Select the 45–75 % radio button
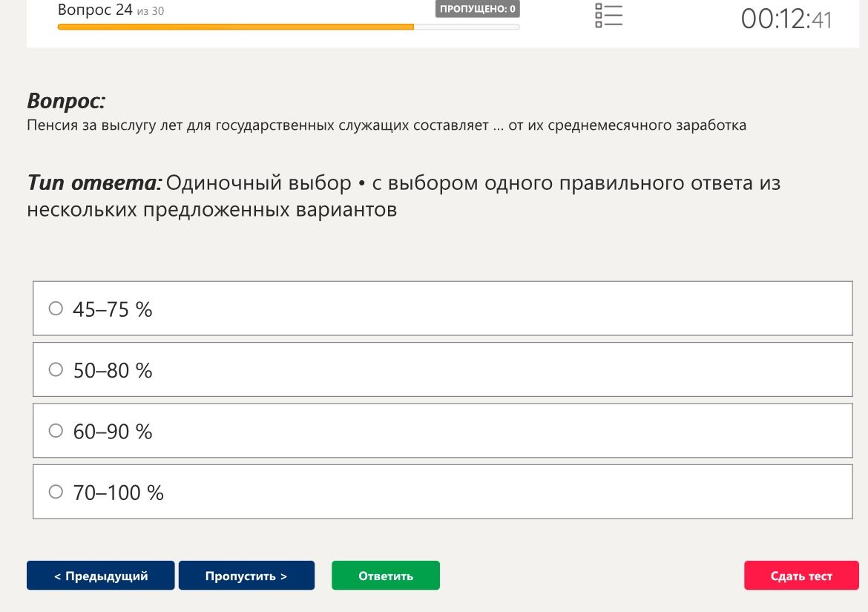868x612 pixels. coord(56,308)
